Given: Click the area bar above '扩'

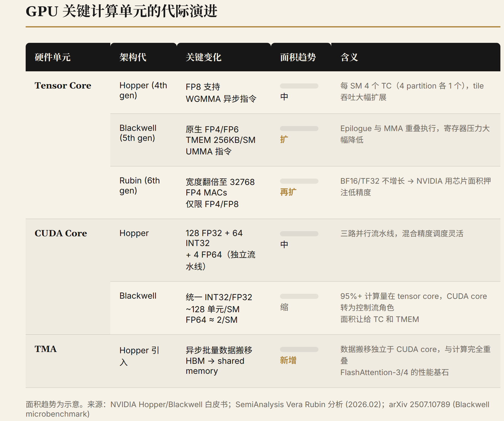Looking at the screenshot, I should tap(299, 129).
